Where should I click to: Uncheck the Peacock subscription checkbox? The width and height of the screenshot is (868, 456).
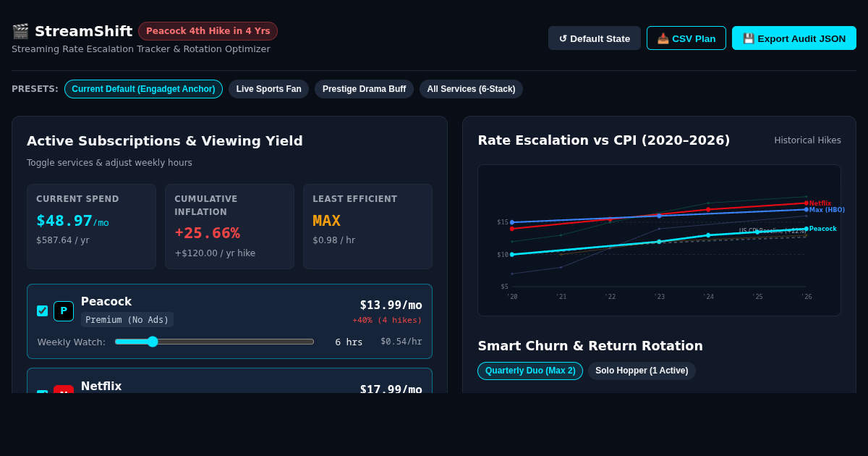coord(42,311)
